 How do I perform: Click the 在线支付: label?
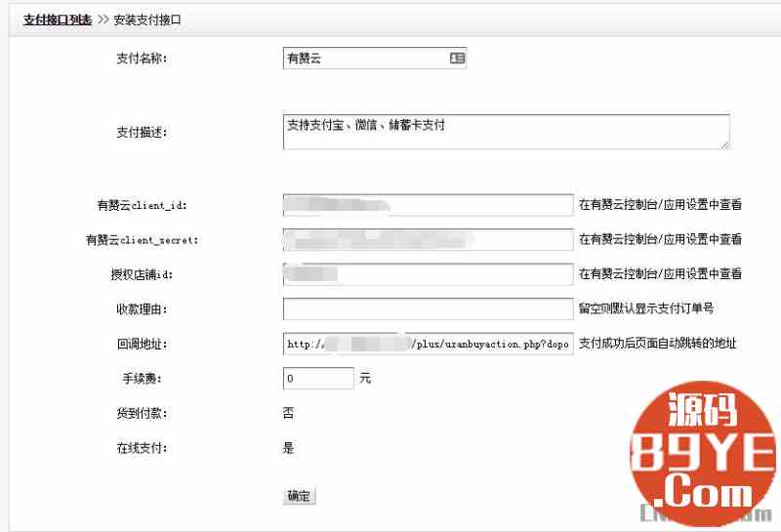tap(142, 448)
